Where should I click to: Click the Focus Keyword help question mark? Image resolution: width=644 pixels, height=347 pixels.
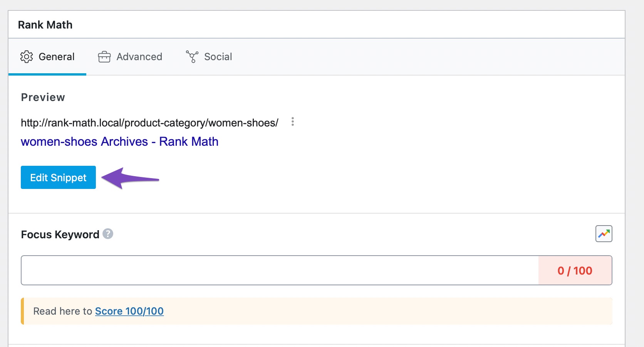tap(108, 234)
